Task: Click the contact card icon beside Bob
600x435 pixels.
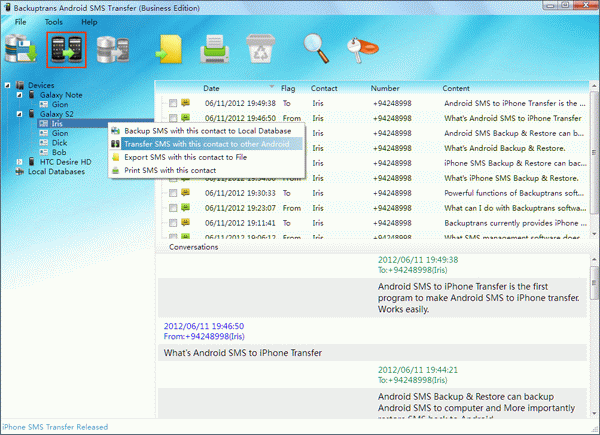Action: click(44, 152)
